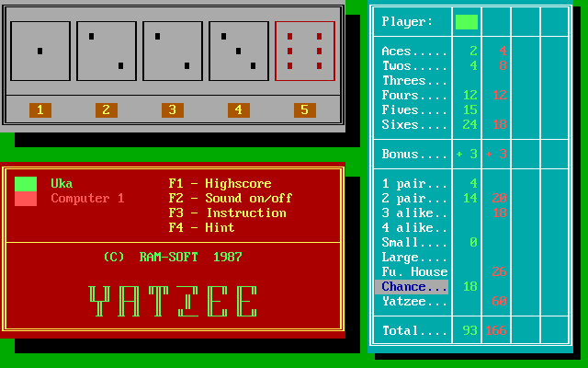
Task: Click green Fives score 15
Action: pos(469,109)
